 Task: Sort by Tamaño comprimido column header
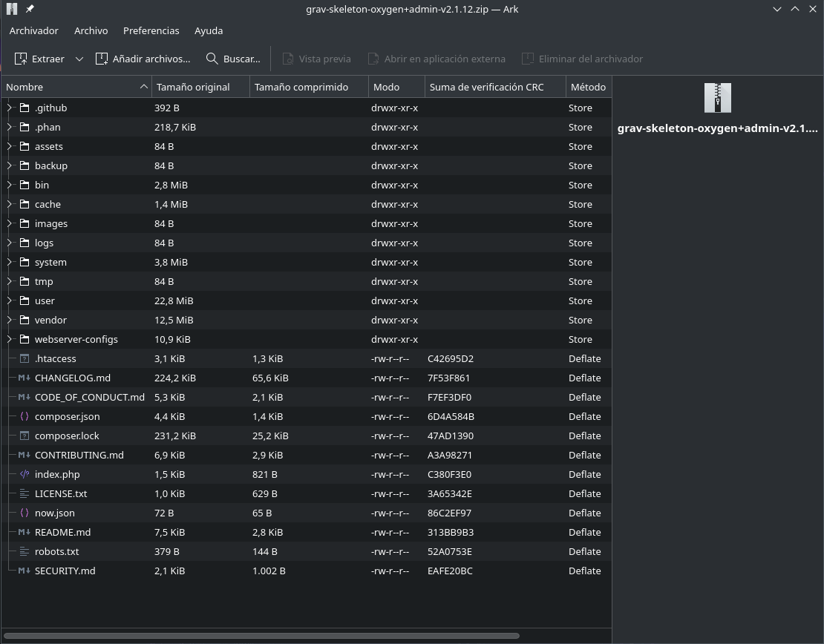309,88
